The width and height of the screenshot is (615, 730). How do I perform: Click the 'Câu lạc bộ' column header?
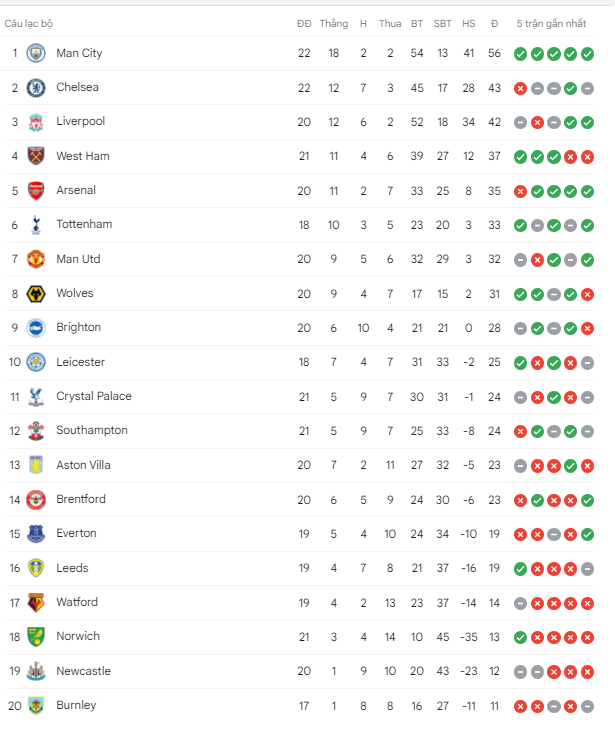pyautogui.click(x=28, y=23)
